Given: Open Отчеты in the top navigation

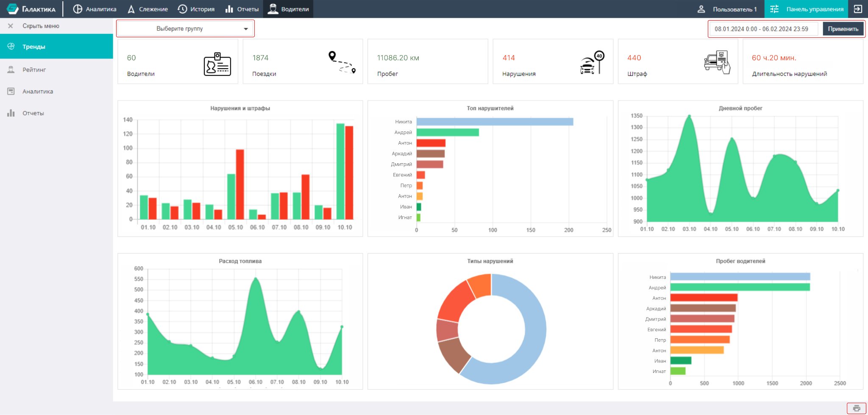Looking at the screenshot, I should click(x=242, y=9).
